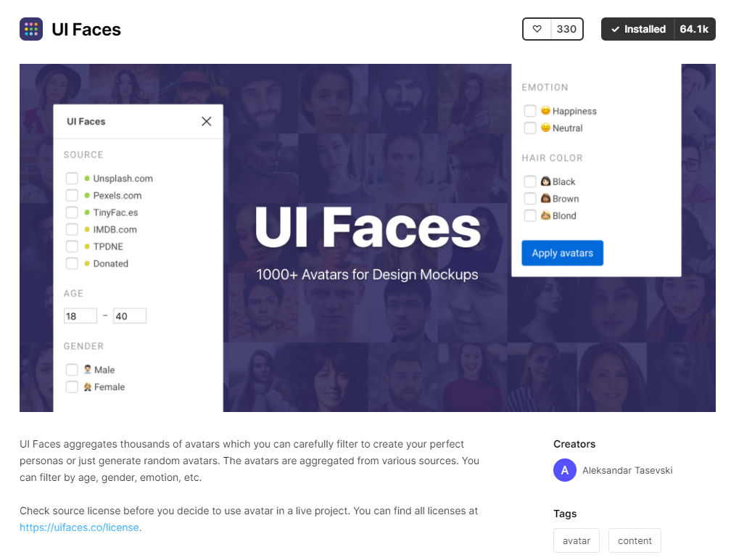
Task: Select the avatar tag
Action: click(577, 540)
